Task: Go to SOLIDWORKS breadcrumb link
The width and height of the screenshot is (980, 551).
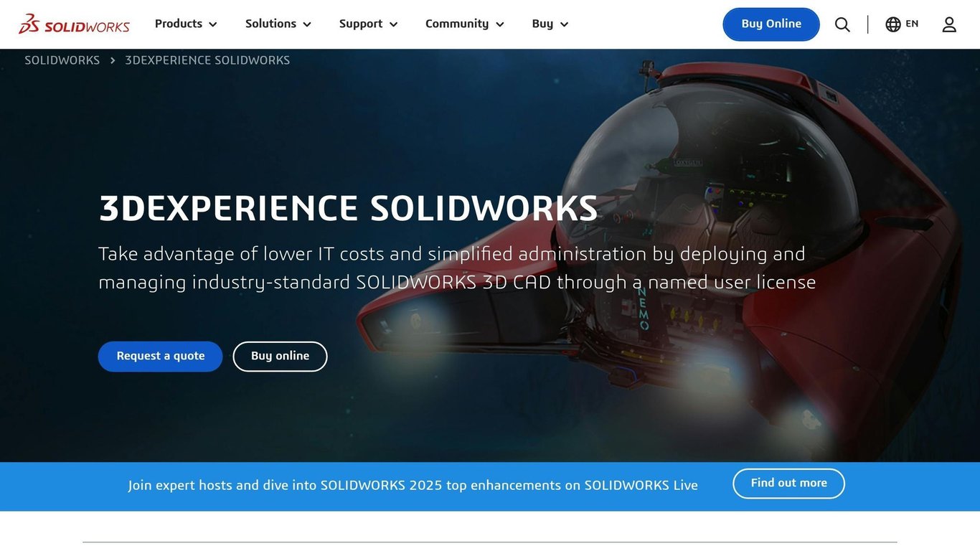Action: tap(62, 60)
